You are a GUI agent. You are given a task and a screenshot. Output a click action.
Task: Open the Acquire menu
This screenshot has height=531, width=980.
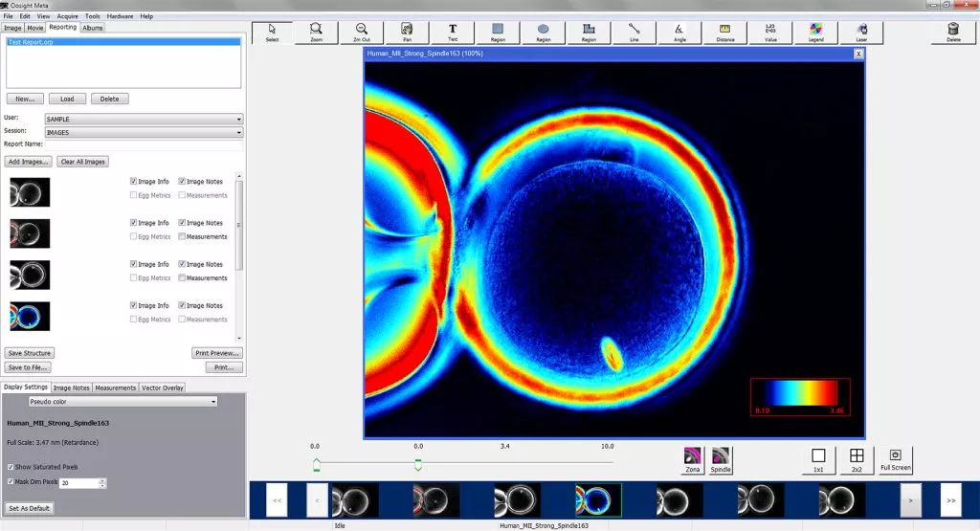pos(68,16)
